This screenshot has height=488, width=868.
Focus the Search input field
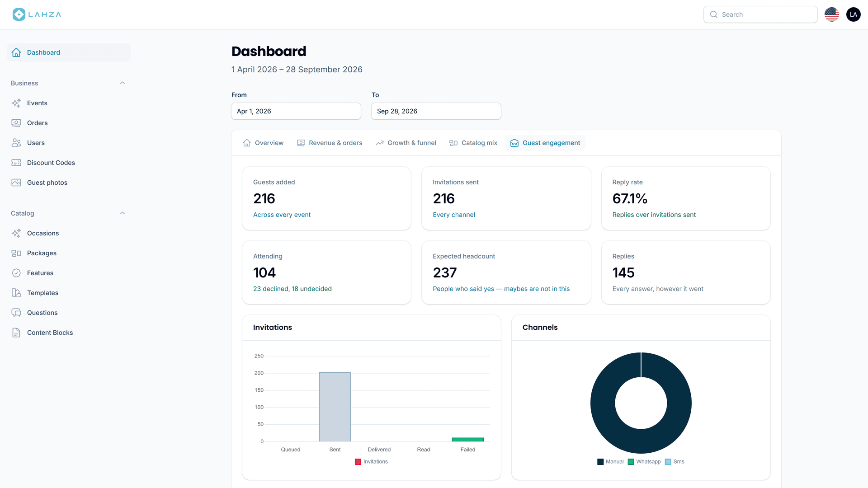tap(760, 14)
